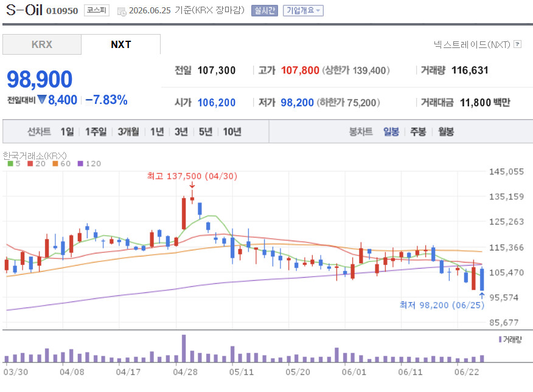Click the change rate -7.83%

tap(106, 100)
